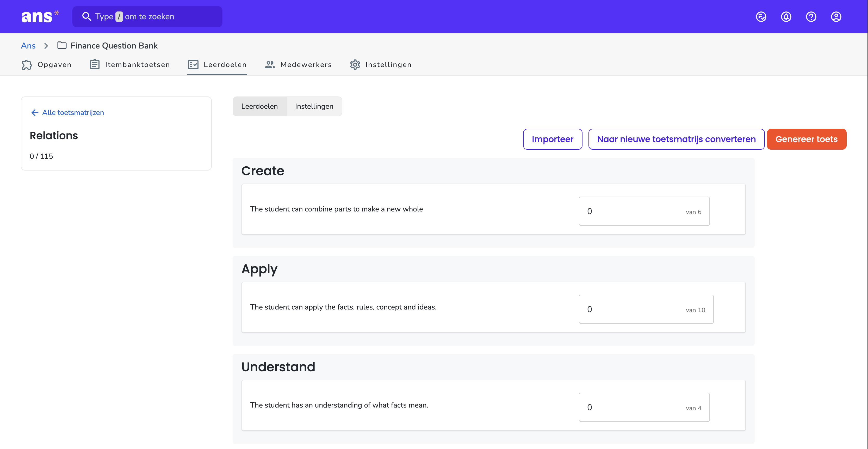Click the Create section heading
This screenshot has height=449, width=868.
point(263,171)
